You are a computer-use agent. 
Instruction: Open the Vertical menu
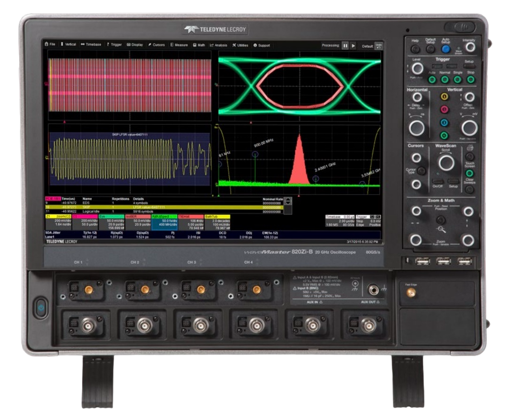(x=68, y=45)
